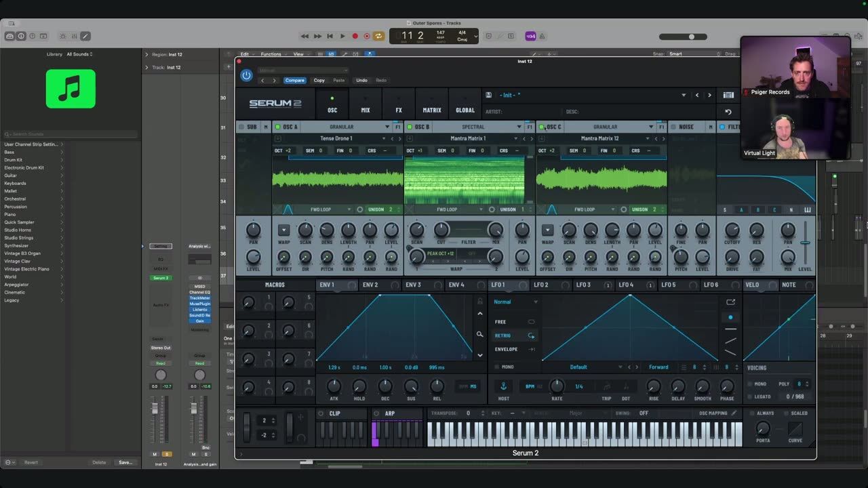This screenshot has width=868, height=488.
Task: Open the preset browser list icon
Action: point(728,96)
